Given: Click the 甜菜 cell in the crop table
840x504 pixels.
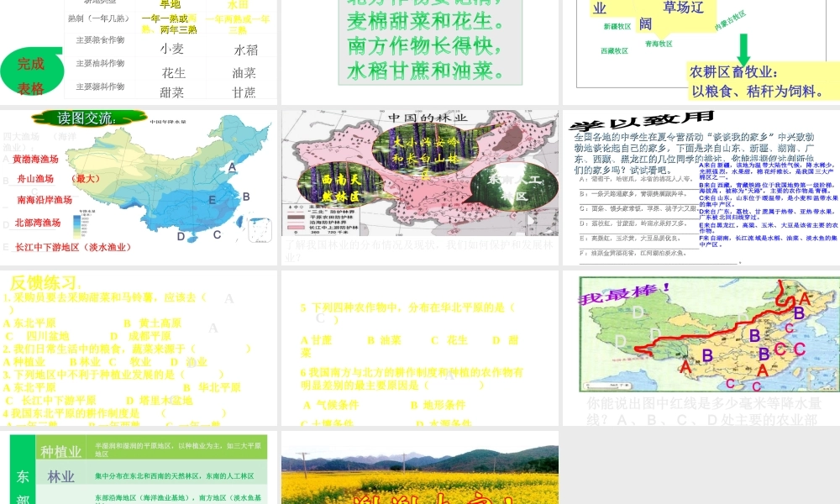Looking at the screenshot, I should 172,92.
